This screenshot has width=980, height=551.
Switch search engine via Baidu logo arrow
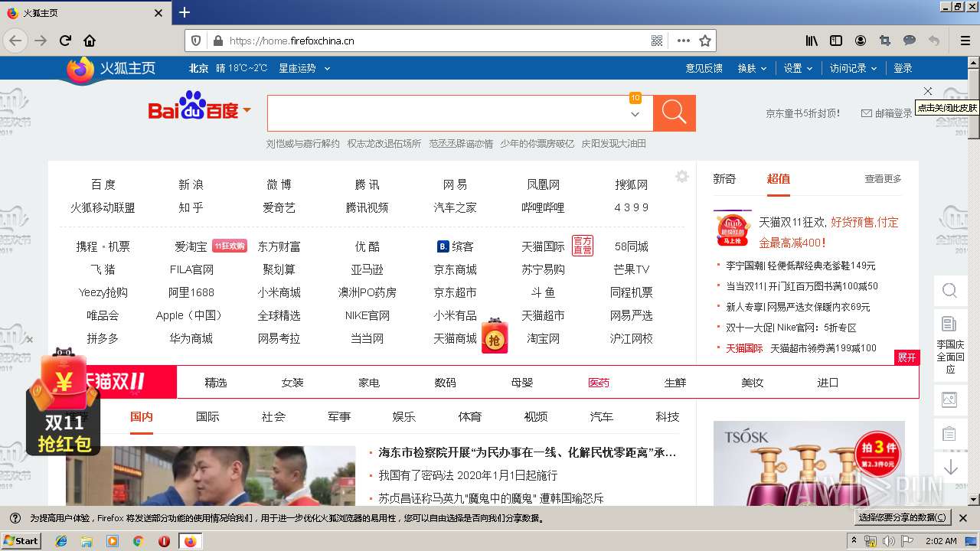click(247, 111)
